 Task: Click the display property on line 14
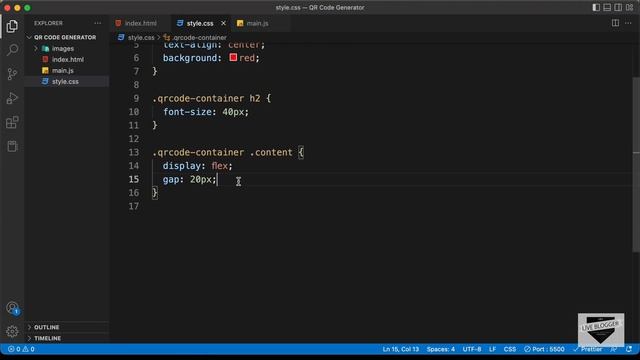pyautogui.click(x=181, y=166)
